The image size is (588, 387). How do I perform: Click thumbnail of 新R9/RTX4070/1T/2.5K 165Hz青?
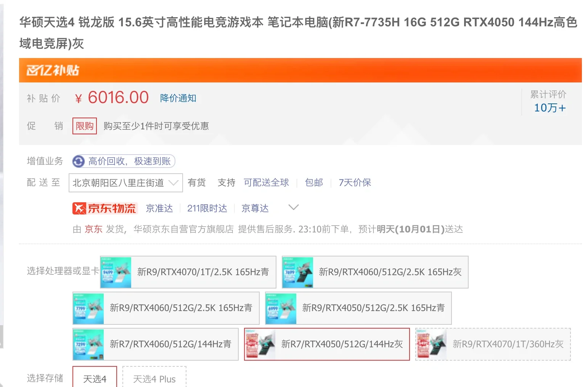point(116,272)
